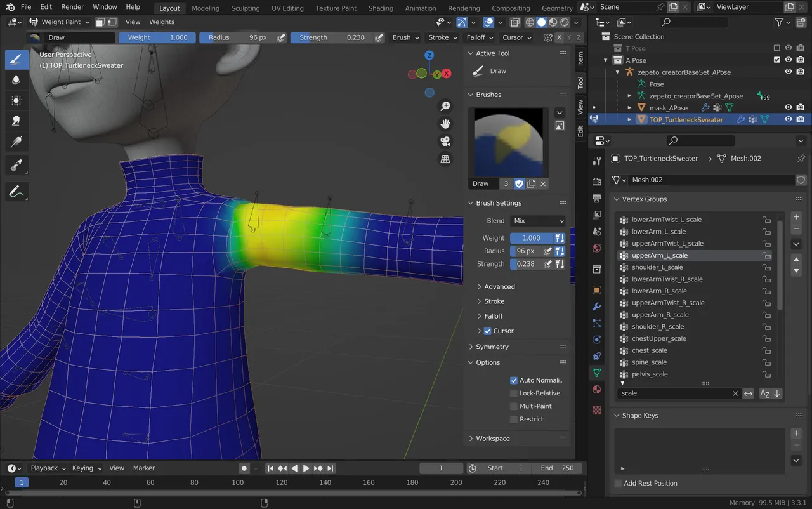Image resolution: width=812 pixels, height=509 pixels.
Task: Switch to camera view using the camera icon
Action: click(x=446, y=142)
